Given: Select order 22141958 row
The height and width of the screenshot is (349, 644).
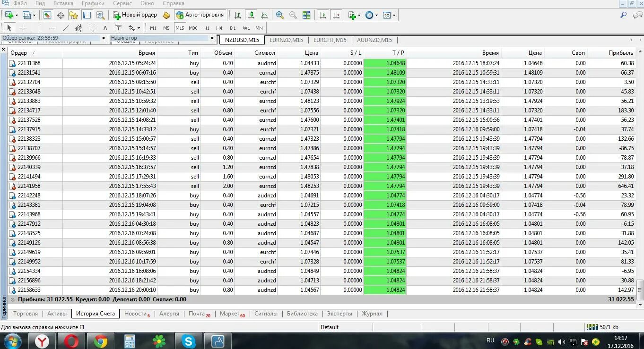Looking at the screenshot, I should pyautogui.click(x=322, y=186).
